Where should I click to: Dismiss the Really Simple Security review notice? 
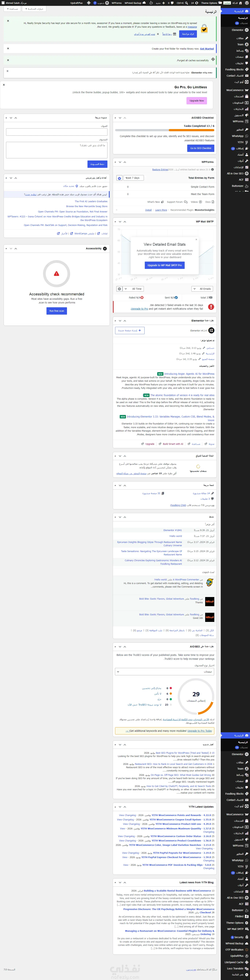(8, 21)
